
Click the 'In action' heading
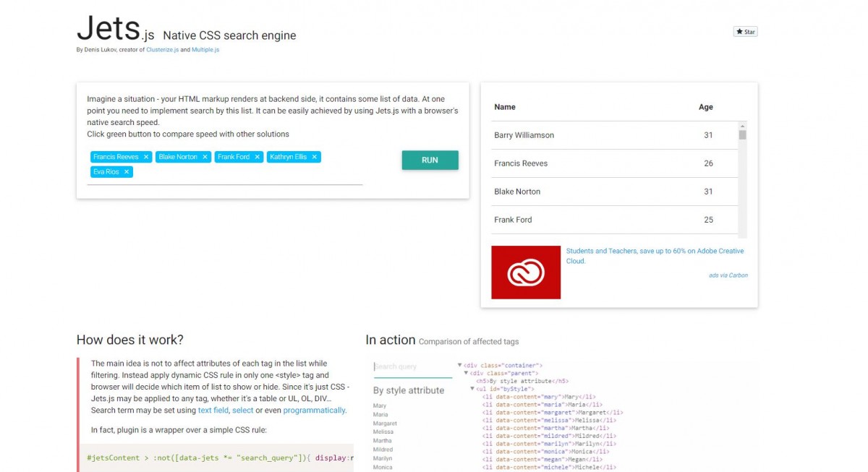tap(391, 340)
